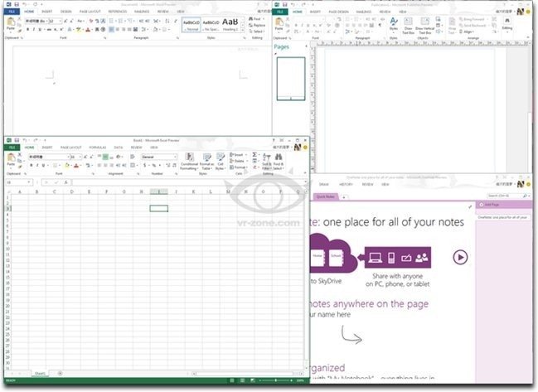
Task: Open the FORMULAS tab in Excel
Action: [x=98, y=148]
